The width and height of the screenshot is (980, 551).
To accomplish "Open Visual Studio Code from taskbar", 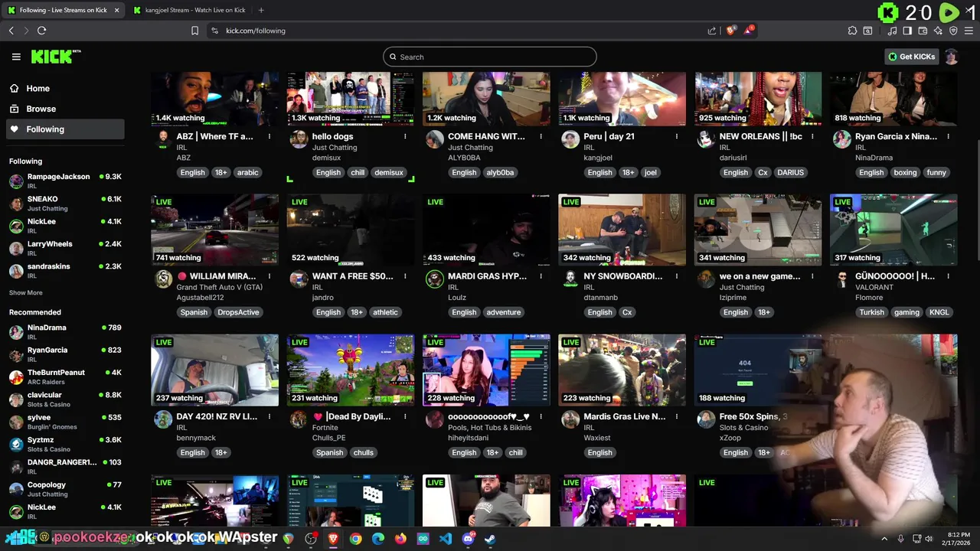I will pos(446,539).
